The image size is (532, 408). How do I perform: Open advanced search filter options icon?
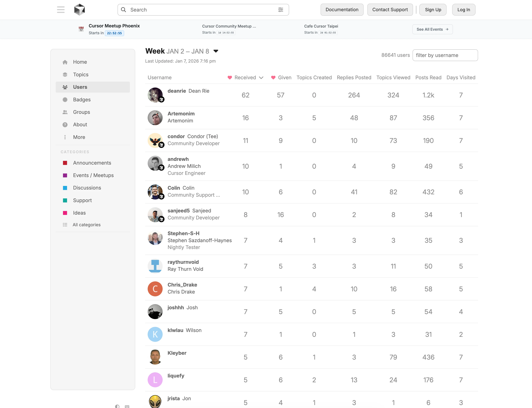(281, 10)
